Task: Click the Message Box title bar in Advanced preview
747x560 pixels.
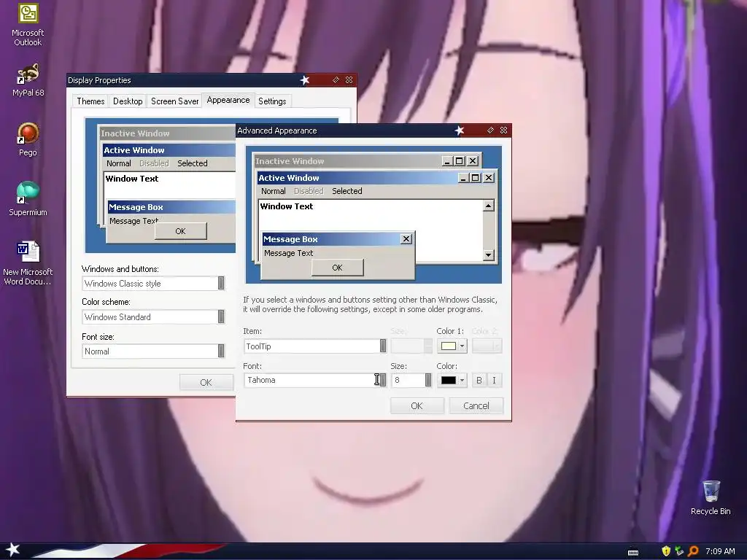Action: (337, 239)
